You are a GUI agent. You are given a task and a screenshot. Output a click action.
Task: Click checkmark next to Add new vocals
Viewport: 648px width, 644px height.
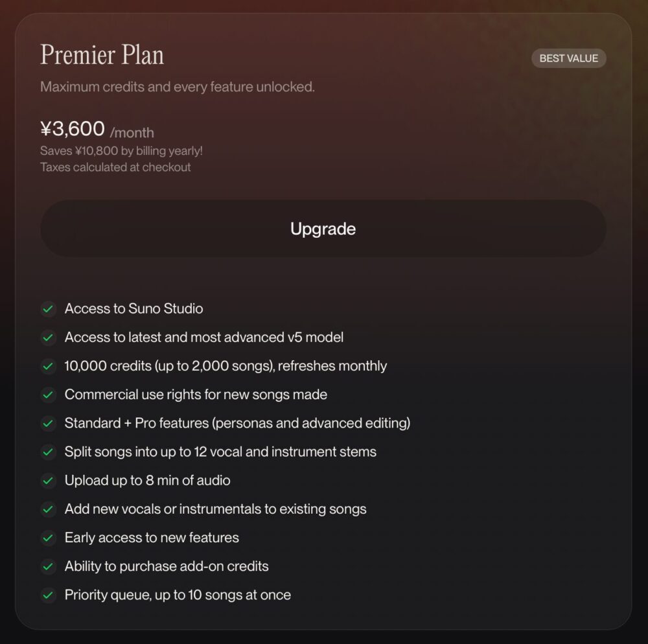[x=48, y=509]
